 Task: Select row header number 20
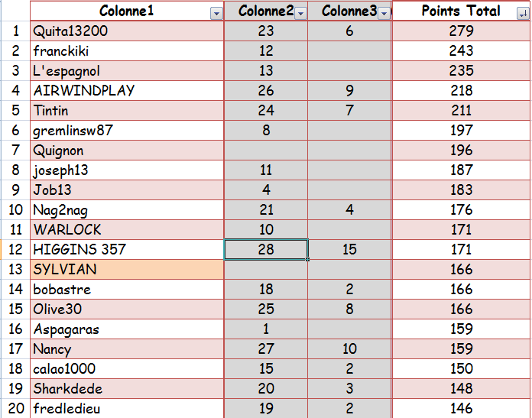click(15, 409)
